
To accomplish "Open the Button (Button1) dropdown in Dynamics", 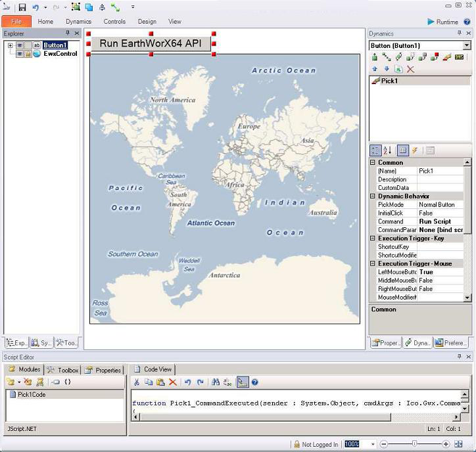I will [467, 45].
